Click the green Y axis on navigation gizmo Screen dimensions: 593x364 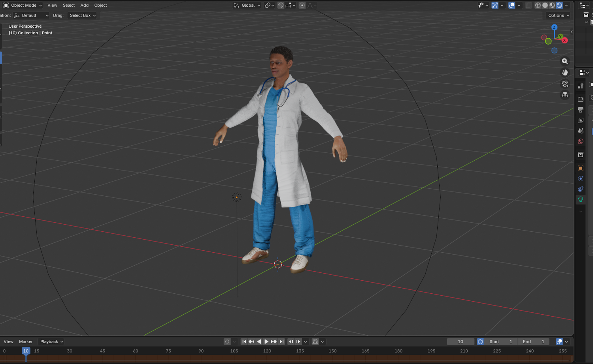(560, 36)
